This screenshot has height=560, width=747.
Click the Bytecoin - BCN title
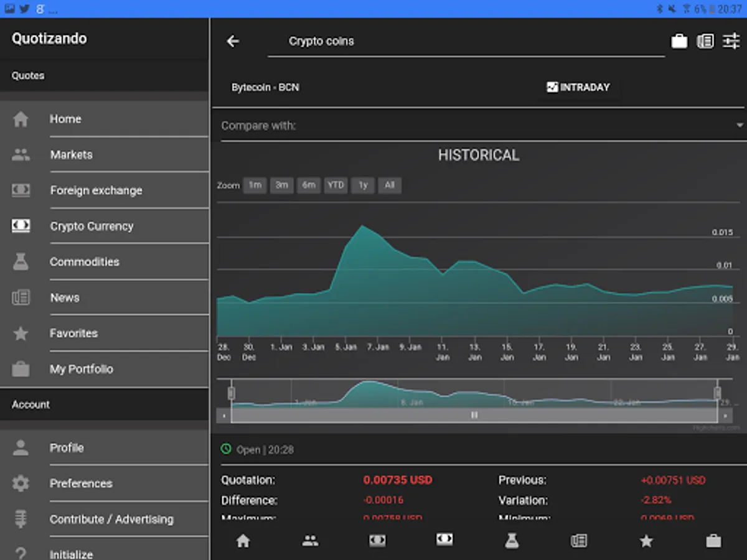coord(265,87)
